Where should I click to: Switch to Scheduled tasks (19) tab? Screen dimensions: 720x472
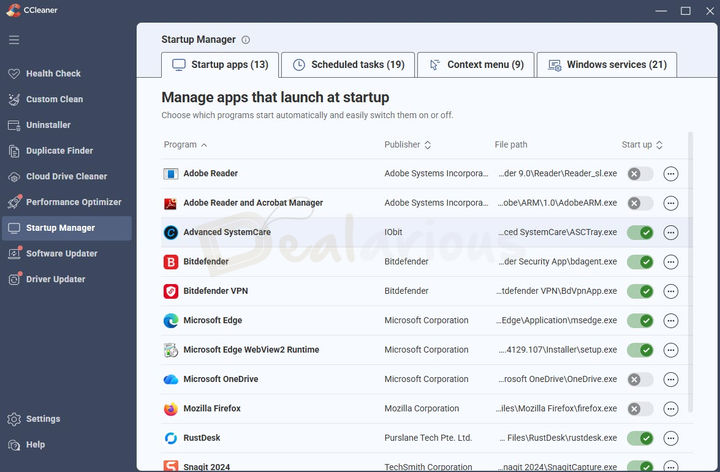[x=348, y=65]
